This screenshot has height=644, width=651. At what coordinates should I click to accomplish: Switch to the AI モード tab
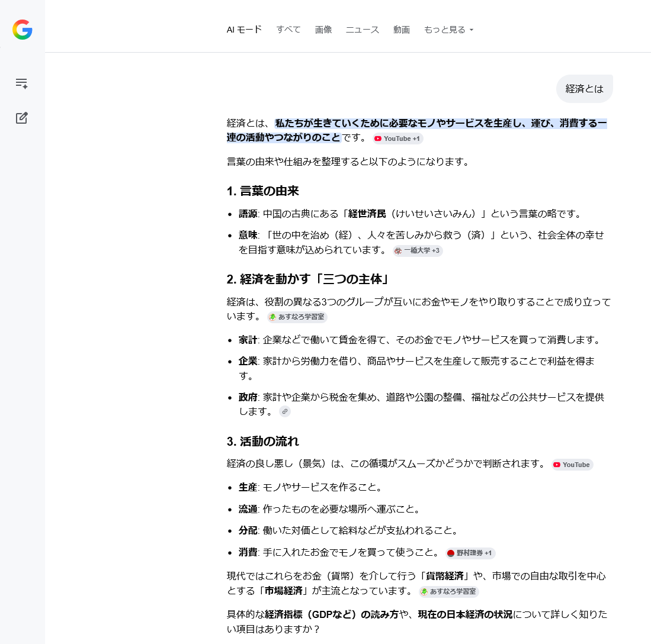coord(244,30)
